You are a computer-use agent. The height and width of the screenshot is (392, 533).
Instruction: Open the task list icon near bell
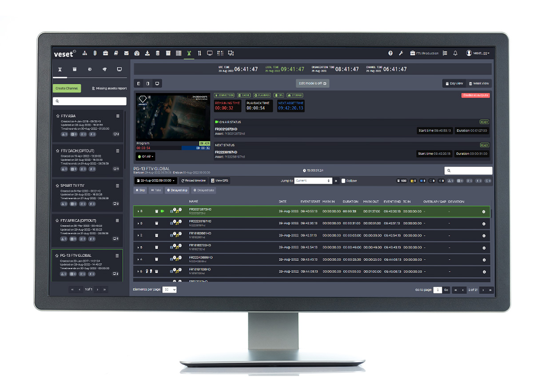coord(445,53)
